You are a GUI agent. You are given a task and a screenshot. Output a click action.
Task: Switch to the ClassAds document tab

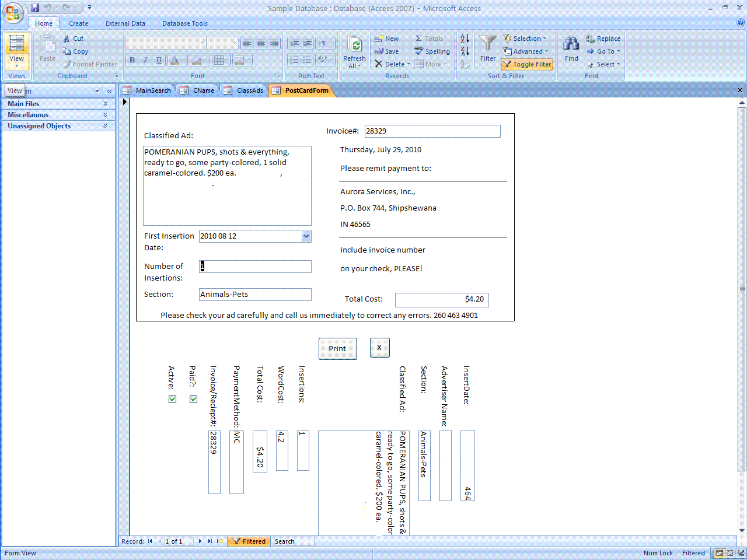(x=249, y=90)
